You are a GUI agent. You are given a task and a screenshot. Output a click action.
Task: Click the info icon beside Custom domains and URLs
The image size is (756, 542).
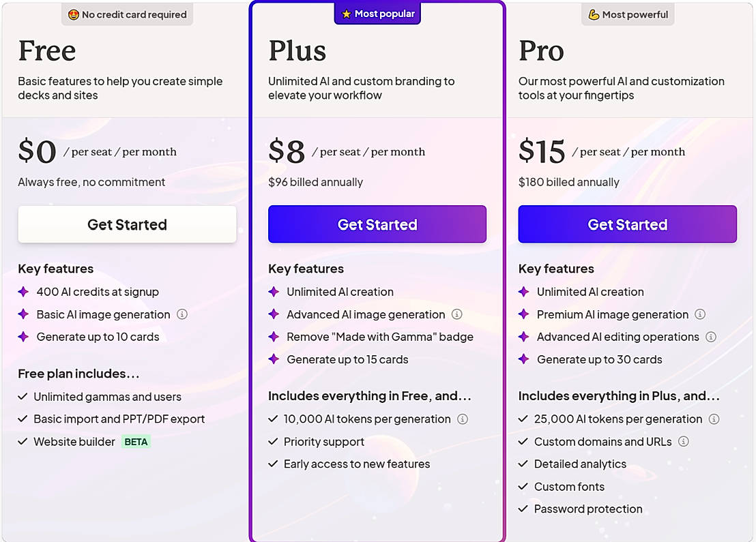coord(684,441)
